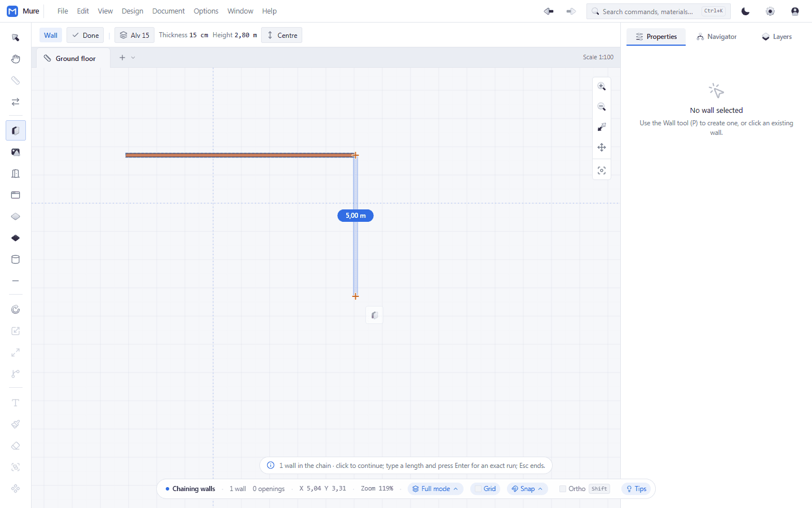Open the Snap options dropdown
The image size is (812, 508).
pos(527,489)
